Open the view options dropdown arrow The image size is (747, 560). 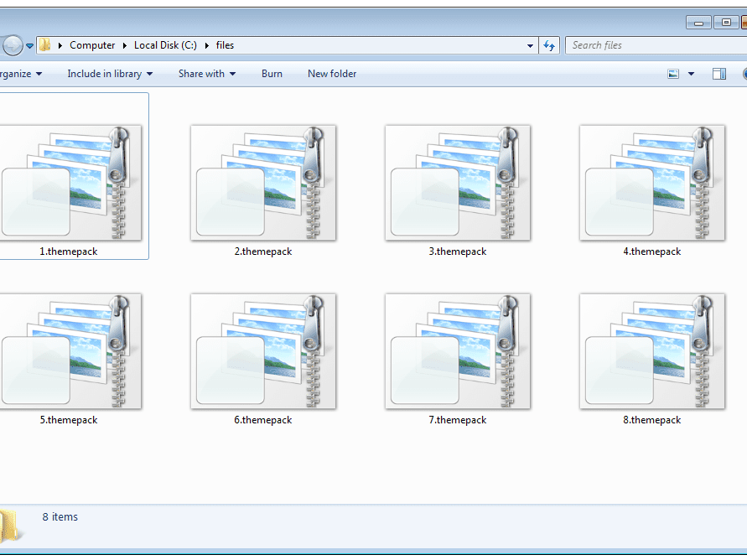coord(692,74)
